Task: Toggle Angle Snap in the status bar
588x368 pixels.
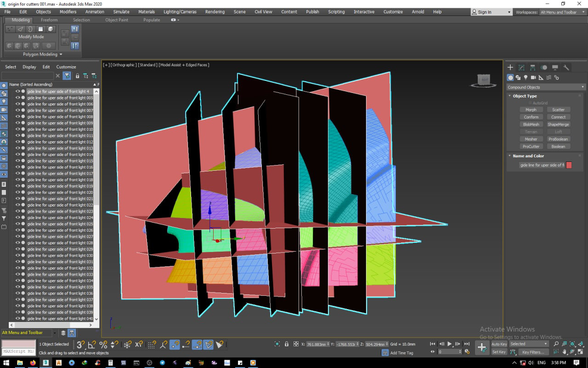Action: click(92, 345)
